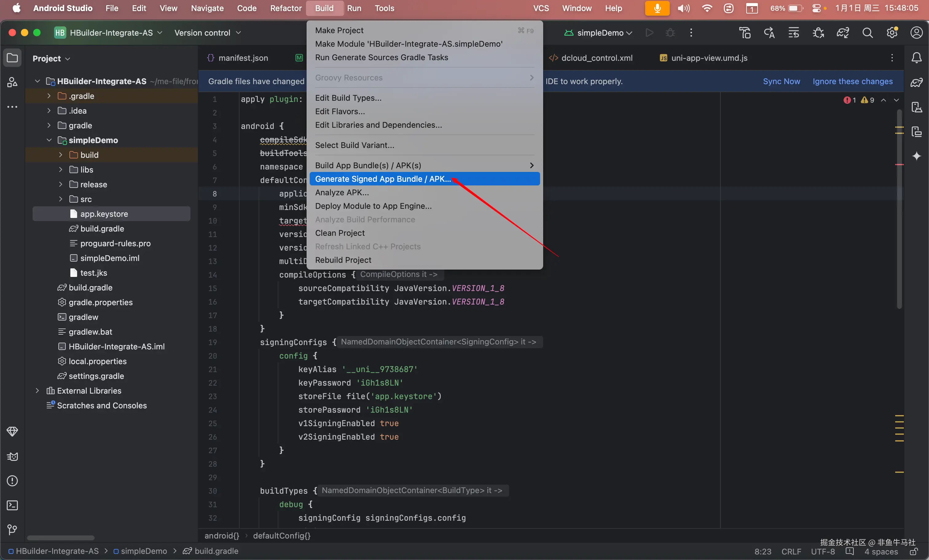
Task: Open the Project tool window icon
Action: [x=12, y=58]
